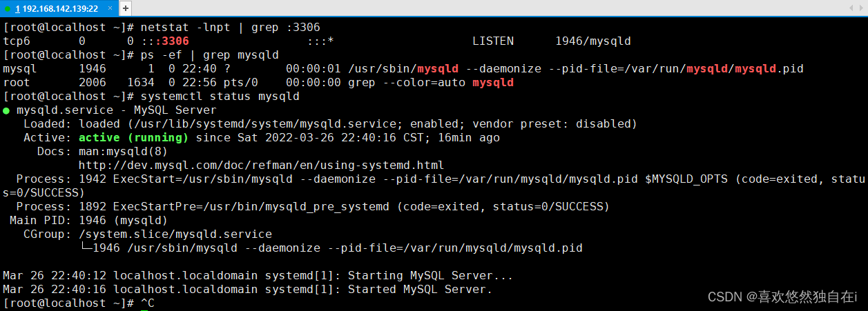This screenshot has height=311, width=868.
Task: Click the green connection status dot on tab
Action: tap(8, 9)
